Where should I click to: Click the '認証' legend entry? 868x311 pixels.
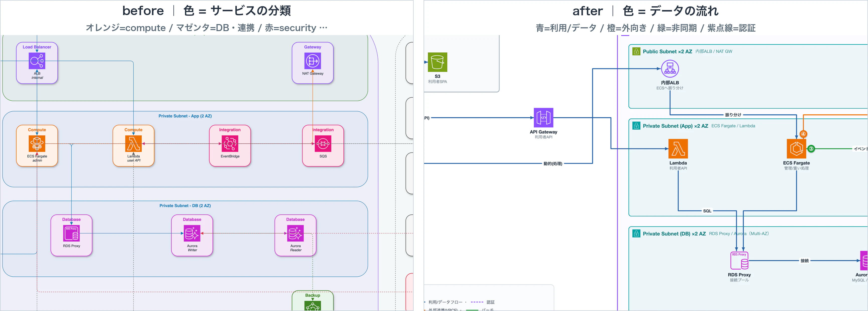[491, 302]
